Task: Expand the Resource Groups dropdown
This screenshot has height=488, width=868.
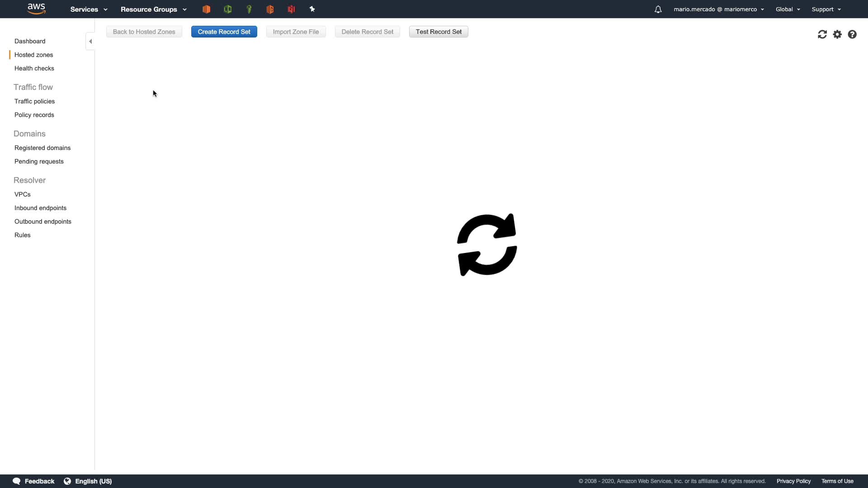Action: (x=153, y=9)
